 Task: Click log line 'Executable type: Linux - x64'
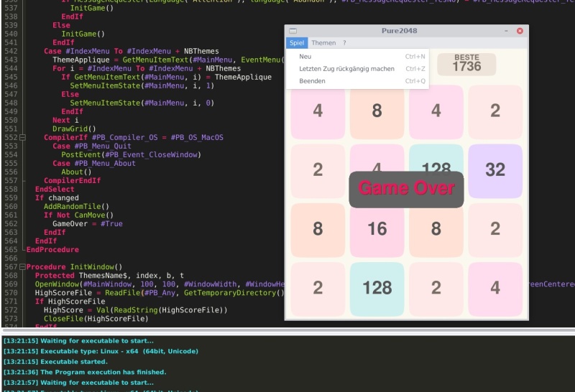(x=101, y=351)
